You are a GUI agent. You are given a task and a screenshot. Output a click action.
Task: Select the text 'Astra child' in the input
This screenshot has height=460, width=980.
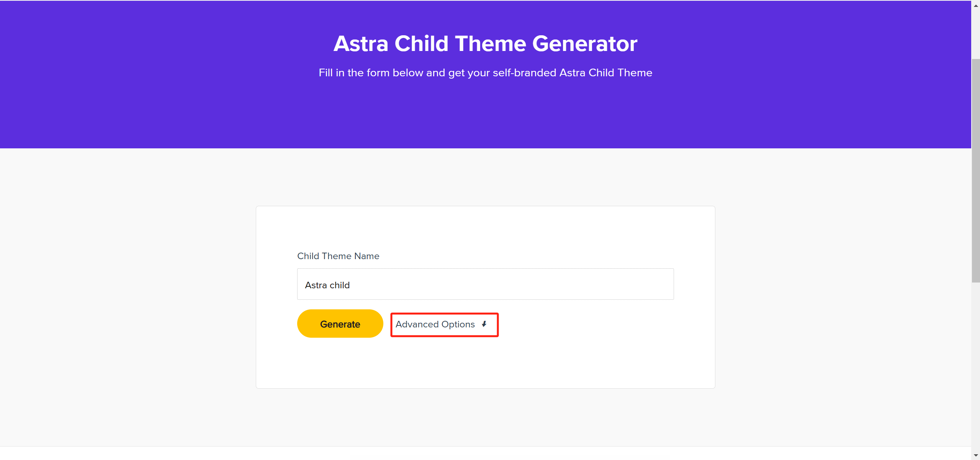tap(327, 285)
